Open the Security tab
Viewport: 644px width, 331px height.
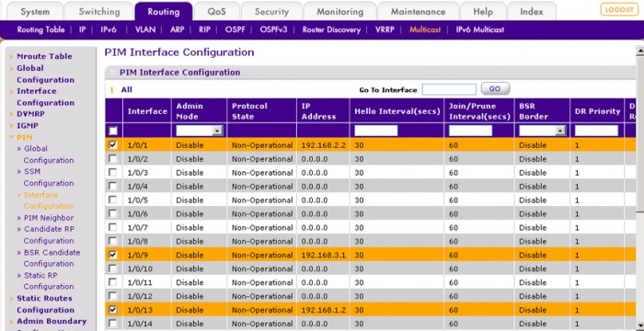click(271, 12)
